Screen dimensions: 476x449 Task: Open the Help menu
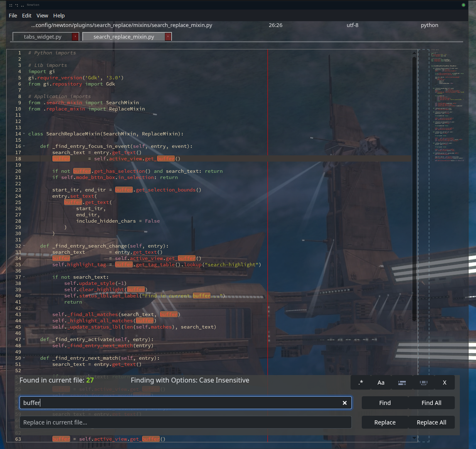click(x=59, y=15)
